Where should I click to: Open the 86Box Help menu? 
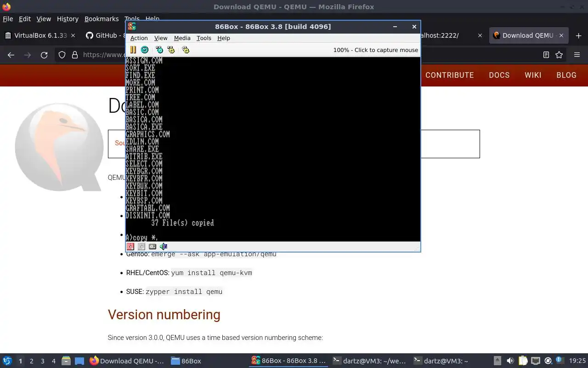[x=224, y=38]
